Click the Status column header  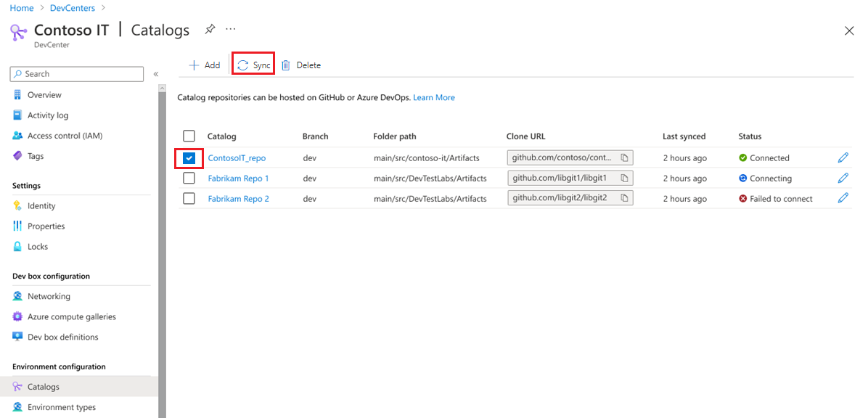pyautogui.click(x=750, y=136)
